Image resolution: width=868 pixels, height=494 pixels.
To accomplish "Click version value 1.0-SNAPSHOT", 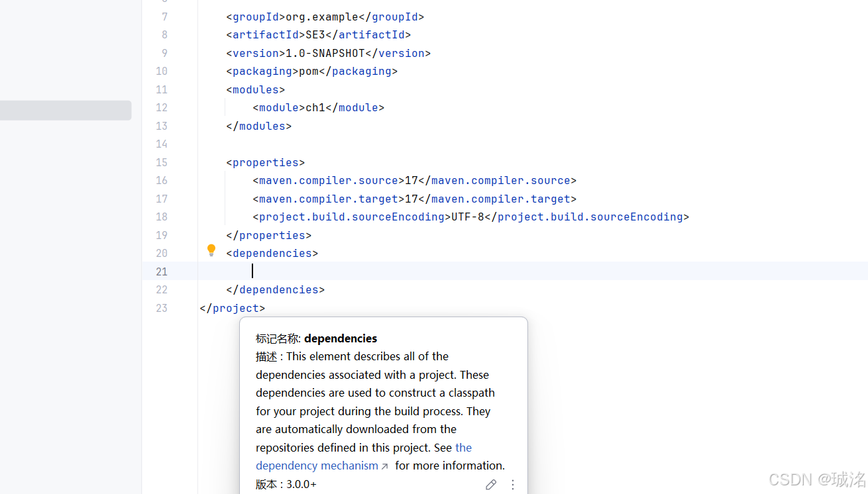I will [x=325, y=53].
